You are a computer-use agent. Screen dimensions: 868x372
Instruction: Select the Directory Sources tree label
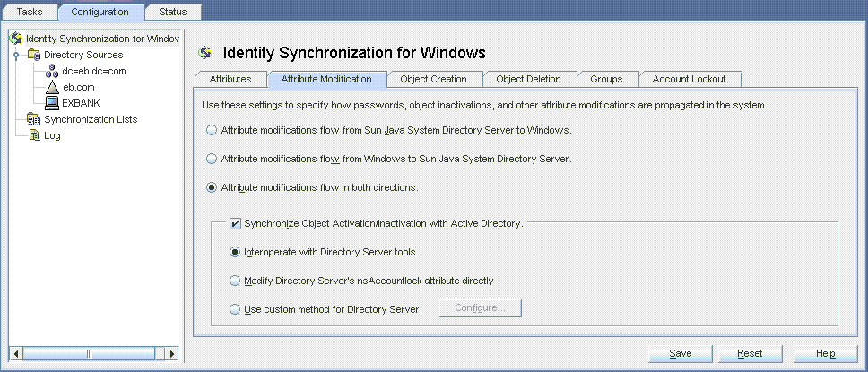[x=83, y=55]
